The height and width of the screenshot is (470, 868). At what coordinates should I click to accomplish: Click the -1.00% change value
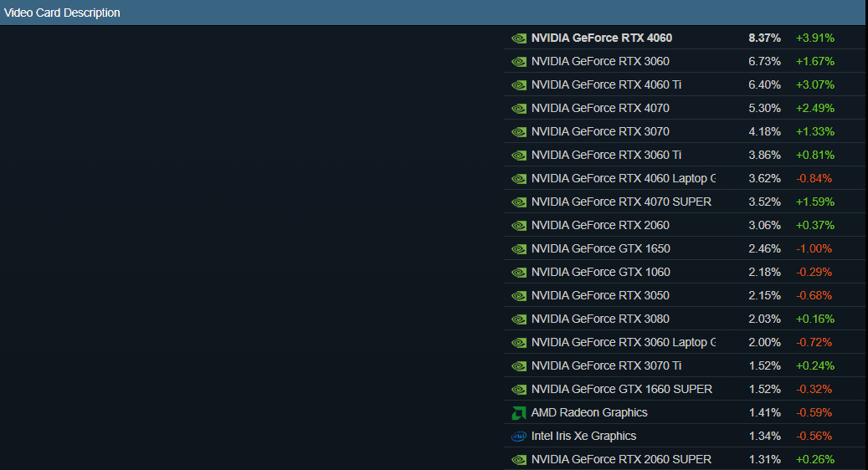(x=814, y=248)
